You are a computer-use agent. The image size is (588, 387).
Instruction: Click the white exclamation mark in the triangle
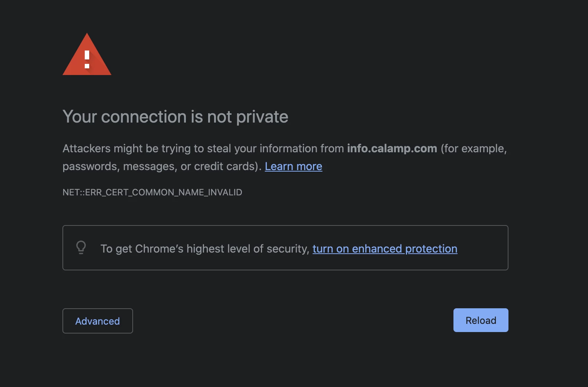tap(87, 59)
